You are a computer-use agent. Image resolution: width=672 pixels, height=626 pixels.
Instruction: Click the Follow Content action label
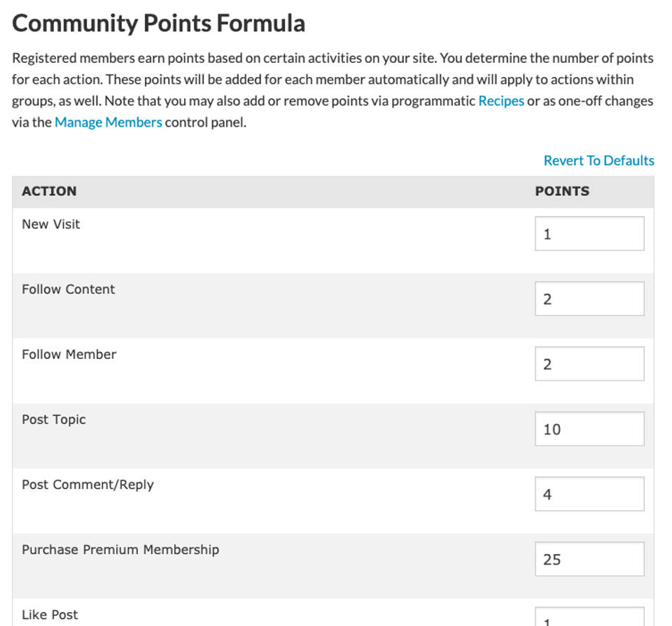pyautogui.click(x=68, y=290)
